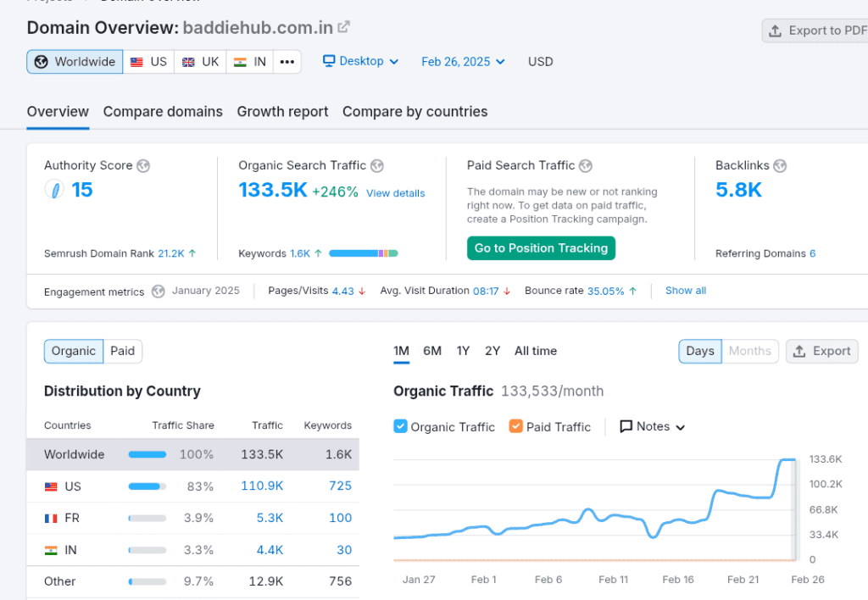868x600 pixels.
Task: Uncheck the Paid Traffic checkbox
Action: [516, 426]
